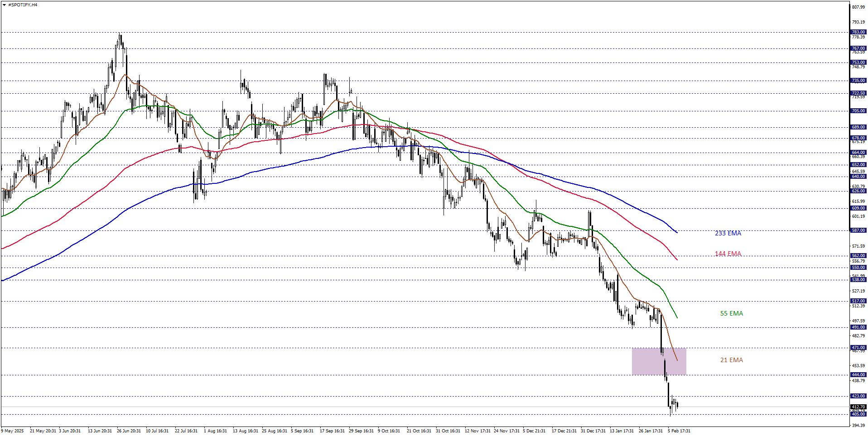Select the 55 EMA text label
The image size is (868, 436).
click(731, 313)
